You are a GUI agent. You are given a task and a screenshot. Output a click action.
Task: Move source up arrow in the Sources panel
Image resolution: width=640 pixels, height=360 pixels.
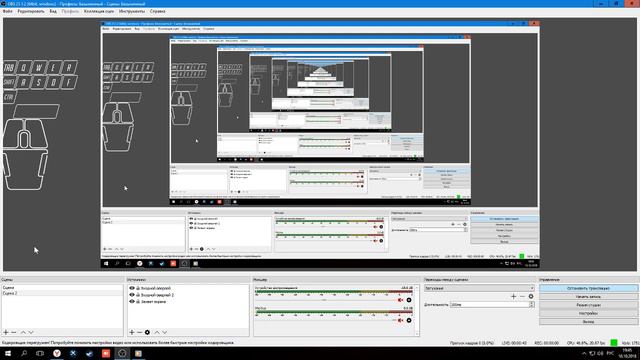tap(157, 332)
